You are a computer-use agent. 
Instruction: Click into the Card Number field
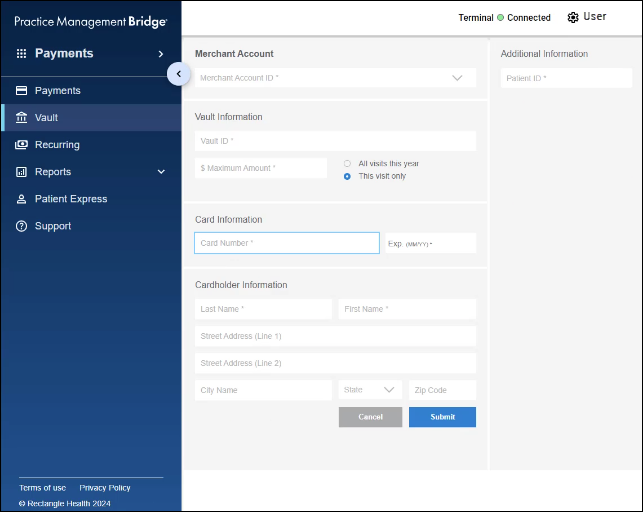[x=286, y=243]
